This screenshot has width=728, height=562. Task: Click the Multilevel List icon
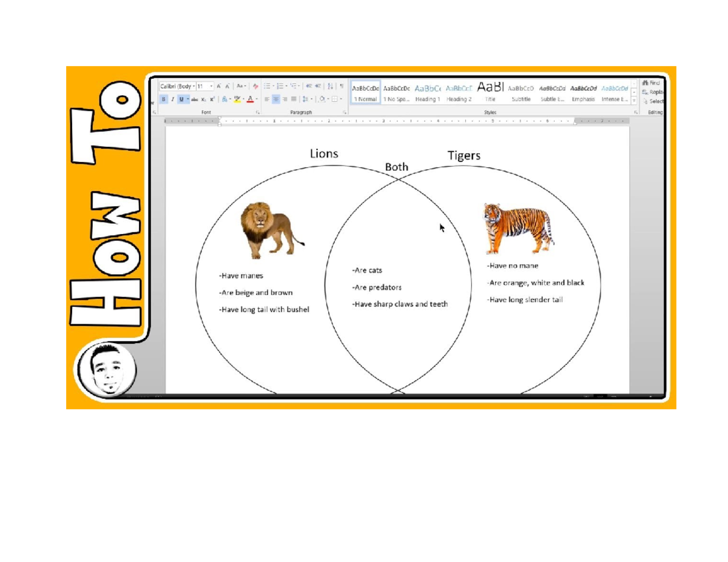pyautogui.click(x=293, y=85)
